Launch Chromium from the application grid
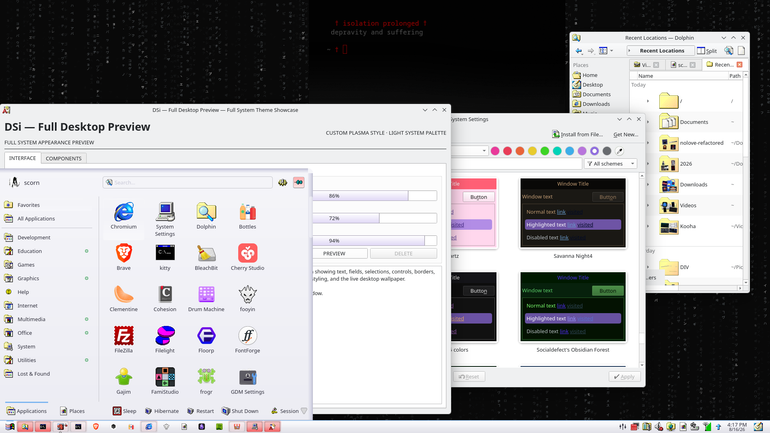Screen dimensions: 770x433 click(x=123, y=216)
